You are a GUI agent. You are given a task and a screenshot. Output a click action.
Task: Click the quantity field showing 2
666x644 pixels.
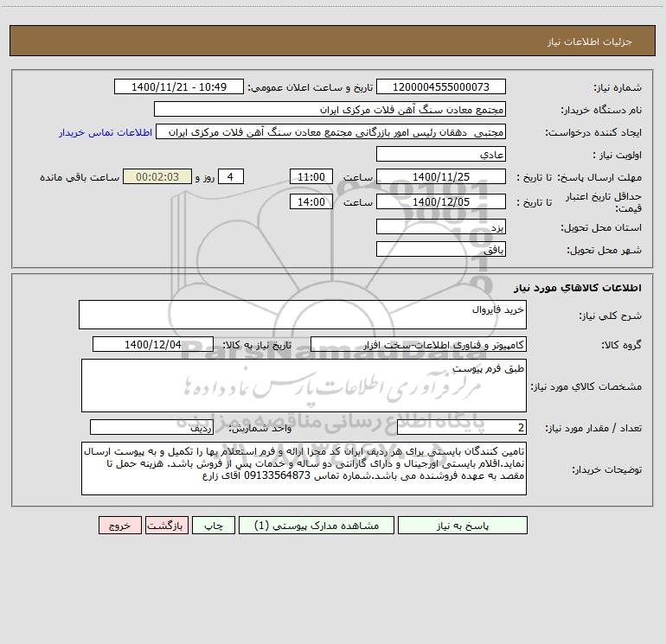(x=462, y=428)
